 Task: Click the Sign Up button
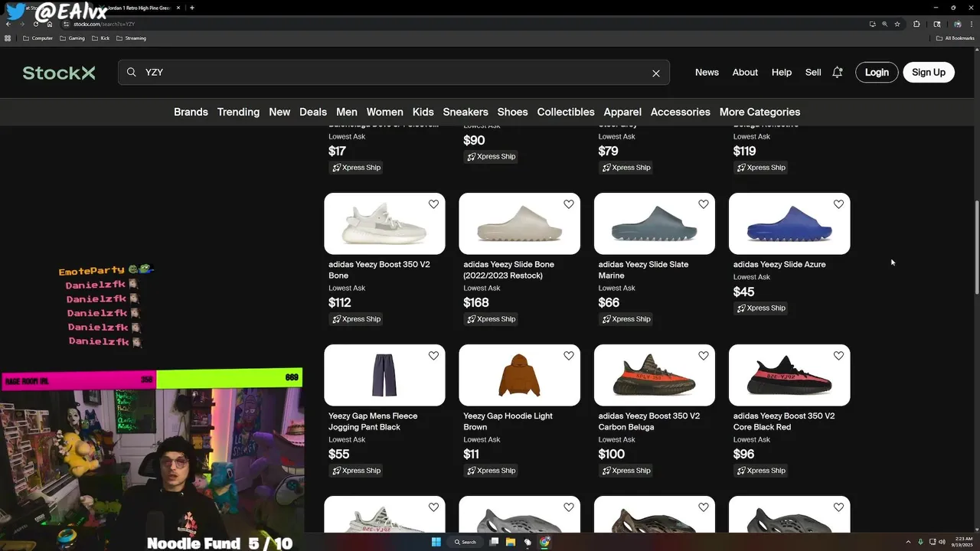click(x=929, y=72)
